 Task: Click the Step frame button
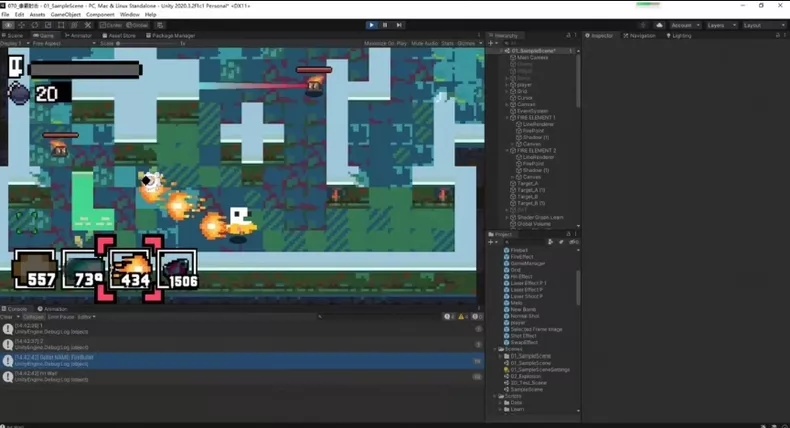(x=399, y=25)
